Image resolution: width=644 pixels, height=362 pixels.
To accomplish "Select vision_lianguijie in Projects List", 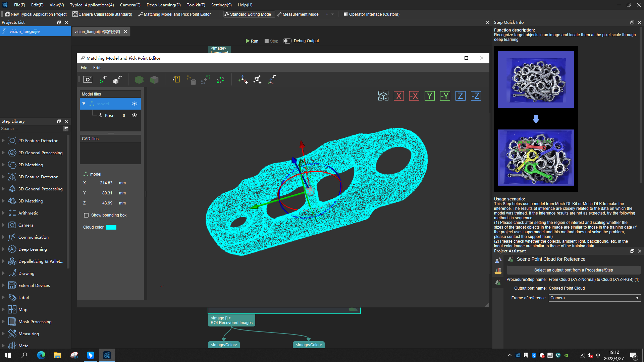I will coord(35,31).
